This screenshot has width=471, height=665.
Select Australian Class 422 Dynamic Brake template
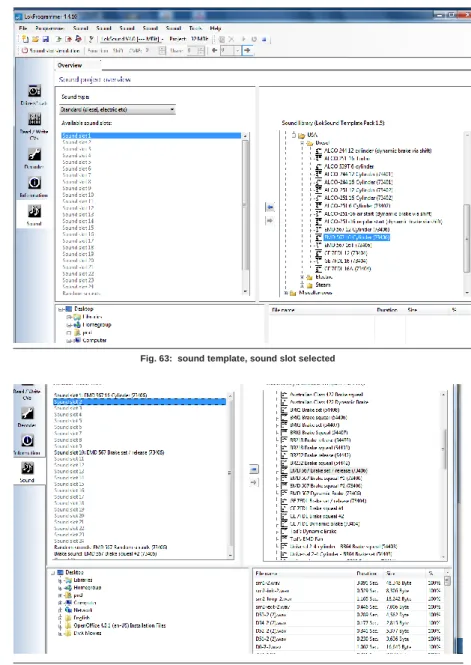tap(329, 402)
